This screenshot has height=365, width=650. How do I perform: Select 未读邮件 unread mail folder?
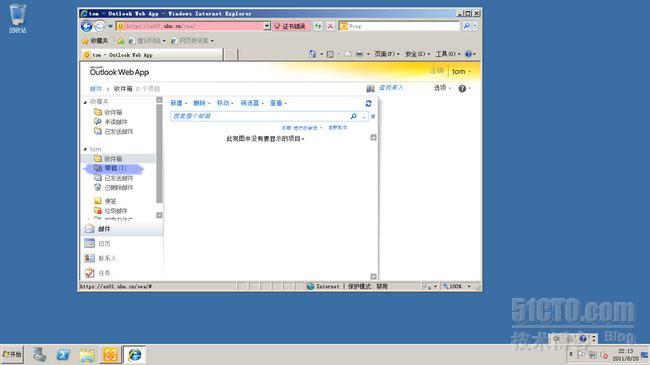(110, 122)
